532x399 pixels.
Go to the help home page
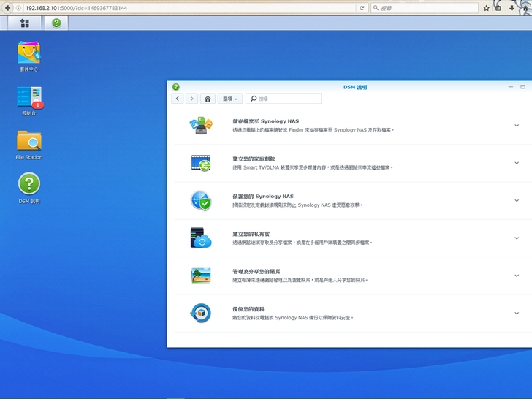click(208, 99)
